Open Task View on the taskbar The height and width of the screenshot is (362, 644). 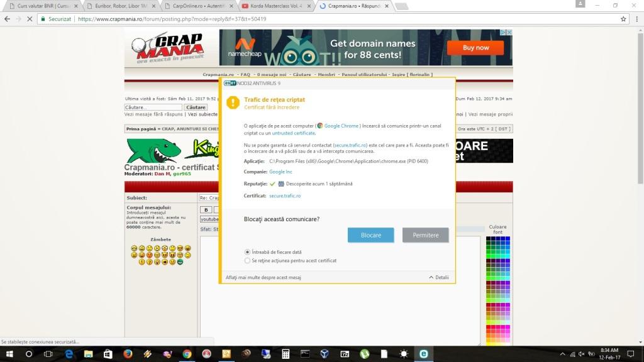tap(48, 354)
